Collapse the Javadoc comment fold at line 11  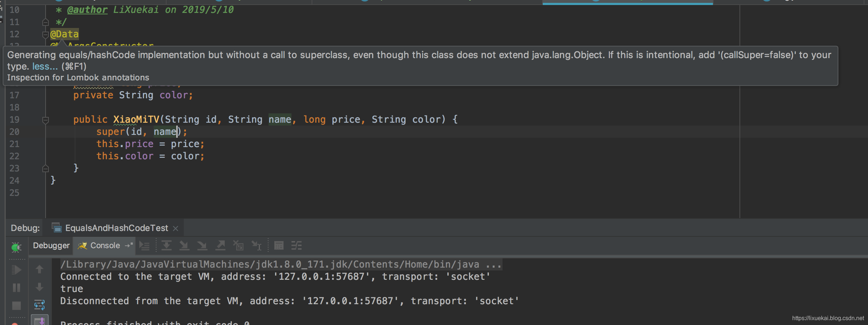pyautogui.click(x=45, y=22)
